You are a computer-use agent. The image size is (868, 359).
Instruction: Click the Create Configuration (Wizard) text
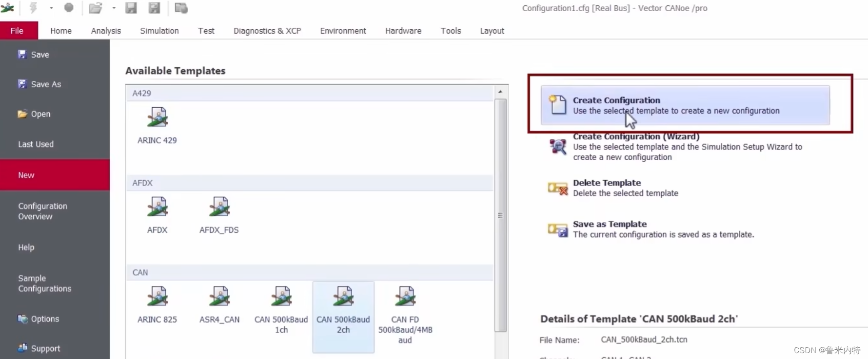tap(636, 137)
